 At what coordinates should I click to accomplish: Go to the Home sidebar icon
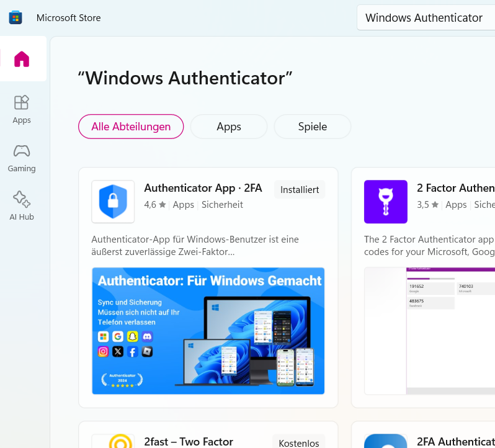[x=22, y=59]
